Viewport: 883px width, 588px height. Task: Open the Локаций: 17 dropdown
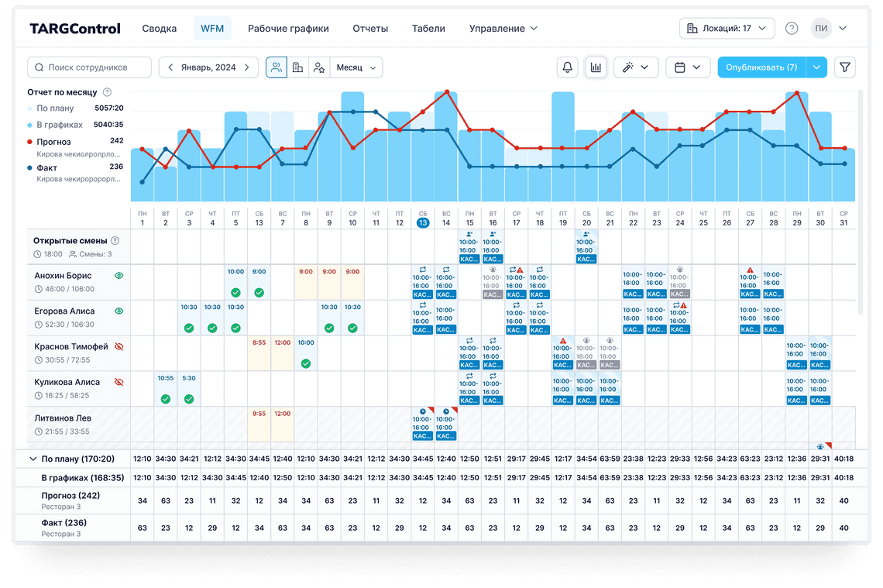coord(727,29)
